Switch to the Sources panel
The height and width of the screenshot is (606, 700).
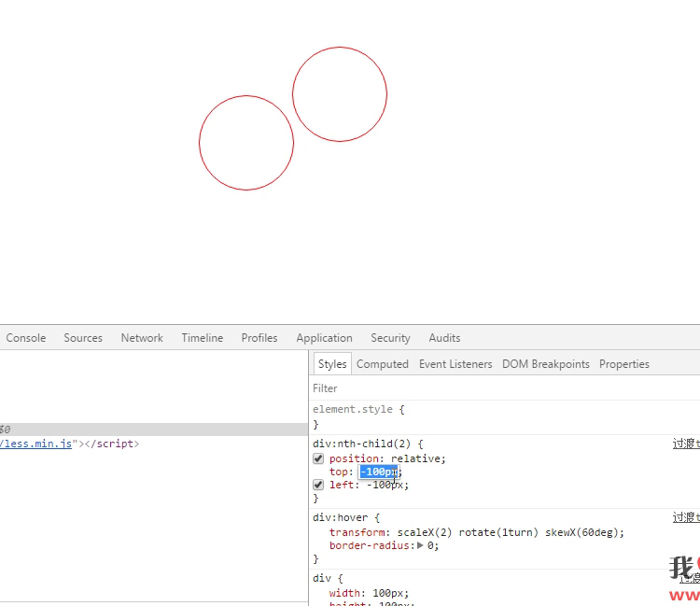point(83,338)
